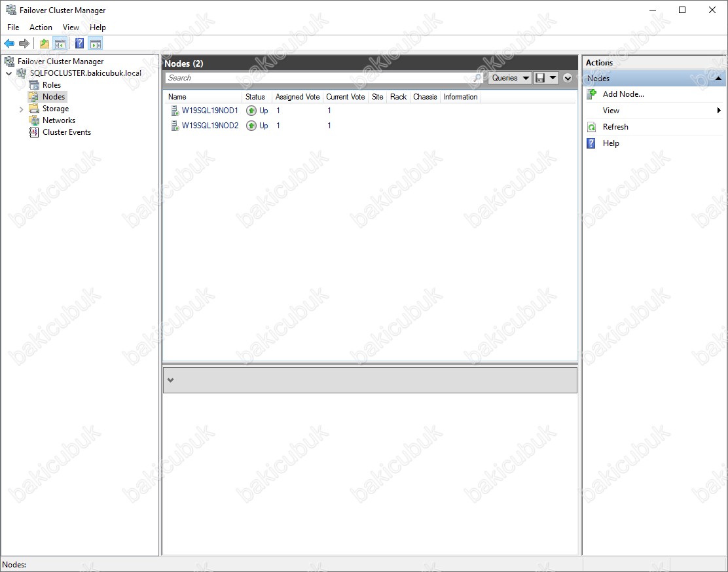Image resolution: width=728 pixels, height=572 pixels.
Task: Select the W19SQL19NOD1 node name
Action: click(x=210, y=111)
